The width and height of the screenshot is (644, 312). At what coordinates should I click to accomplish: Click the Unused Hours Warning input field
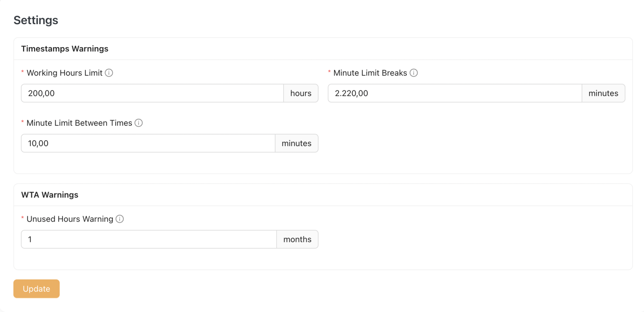tap(148, 239)
